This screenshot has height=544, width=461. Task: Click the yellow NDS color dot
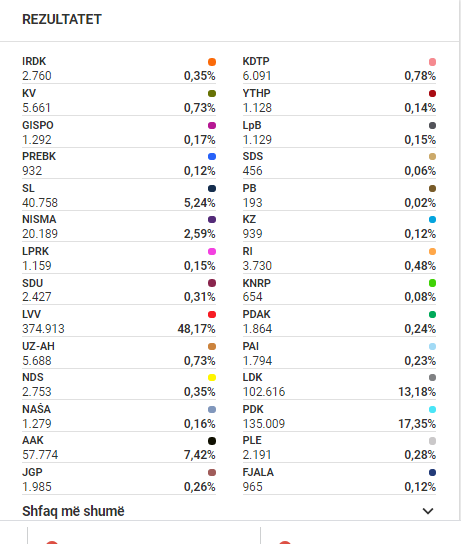[212, 377]
